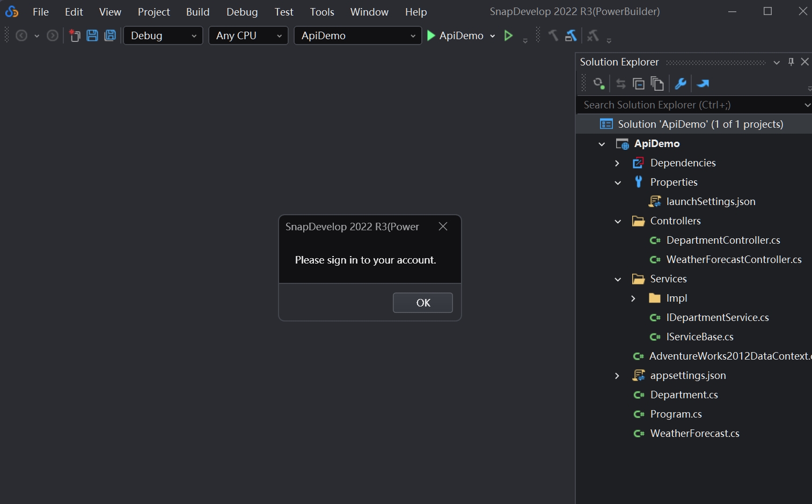Click the SnapDevelop logo icon
Viewport: 812px width, 504px height.
(12, 11)
